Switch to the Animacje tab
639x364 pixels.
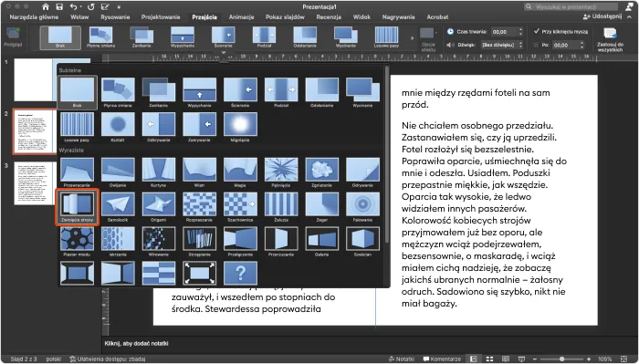241,17
